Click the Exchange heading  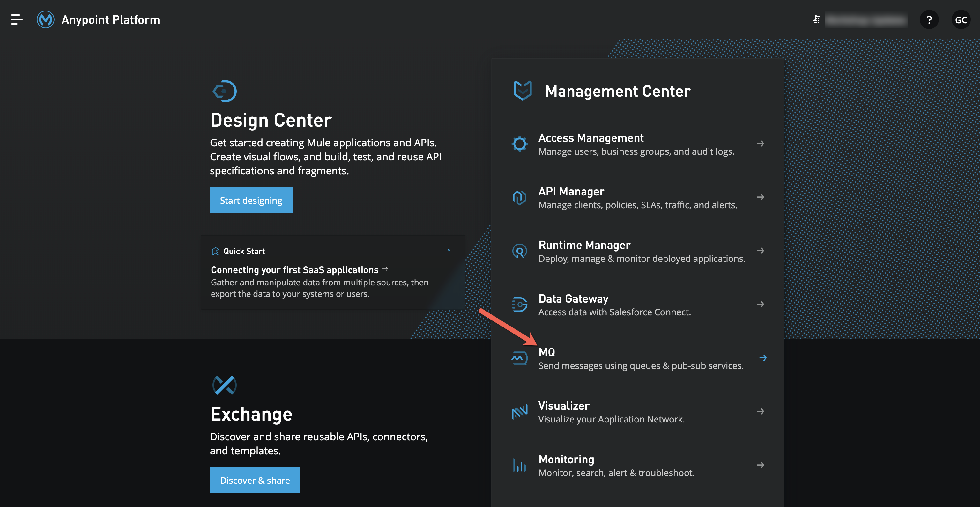click(251, 414)
